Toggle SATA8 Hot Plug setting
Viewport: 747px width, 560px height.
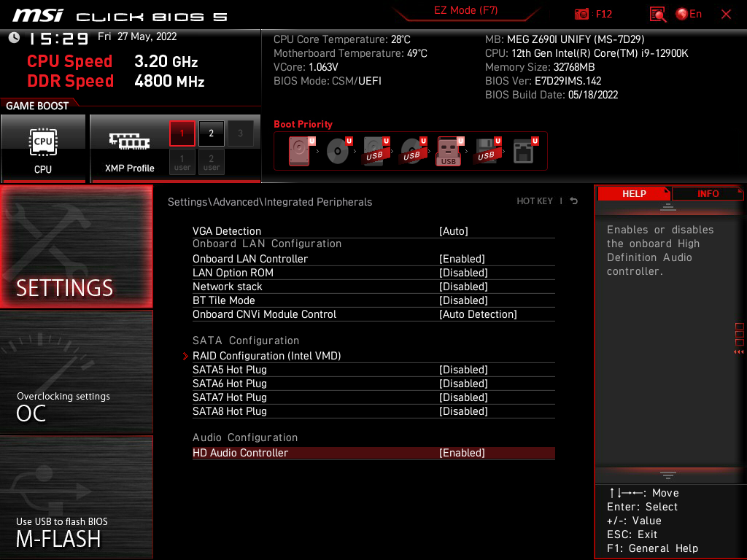tap(373, 411)
